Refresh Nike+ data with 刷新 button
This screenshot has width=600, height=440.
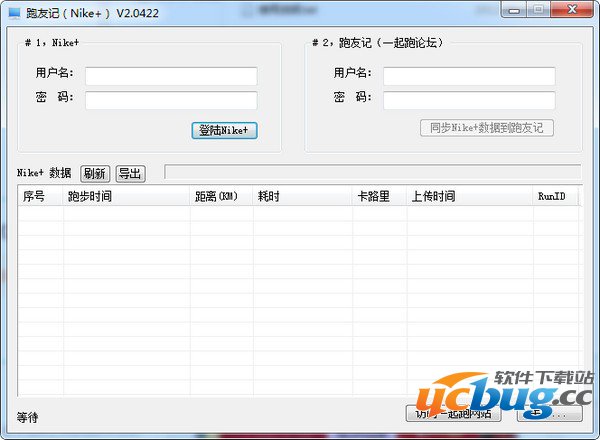pyautogui.click(x=95, y=174)
